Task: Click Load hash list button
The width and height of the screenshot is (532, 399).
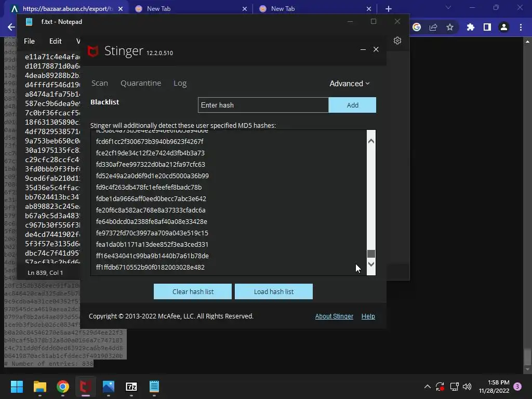Action: tap(274, 292)
